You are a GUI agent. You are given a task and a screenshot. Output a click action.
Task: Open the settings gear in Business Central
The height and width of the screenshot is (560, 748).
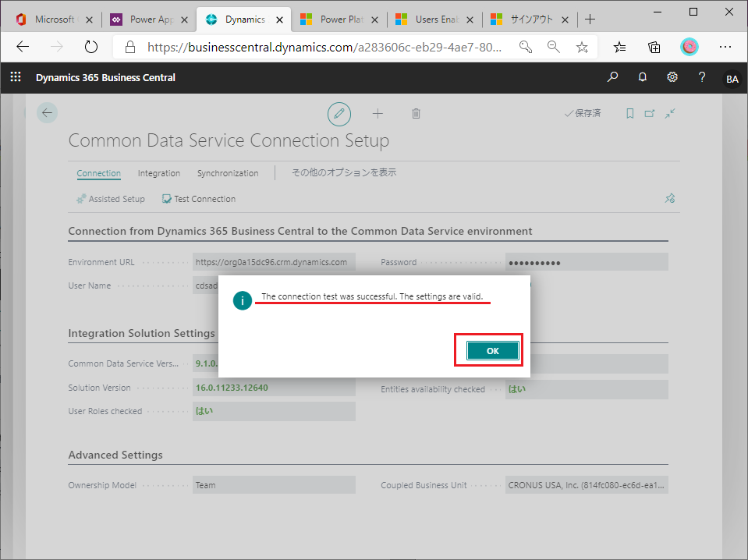(672, 76)
